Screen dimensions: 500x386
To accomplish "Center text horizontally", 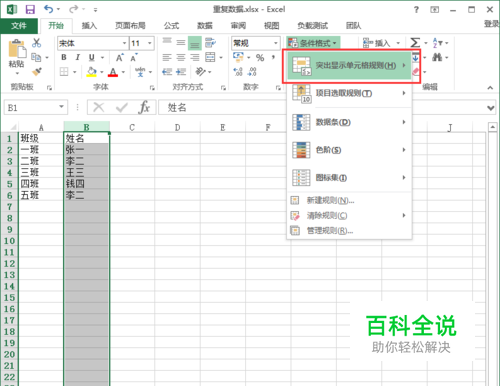I will point(181,57).
